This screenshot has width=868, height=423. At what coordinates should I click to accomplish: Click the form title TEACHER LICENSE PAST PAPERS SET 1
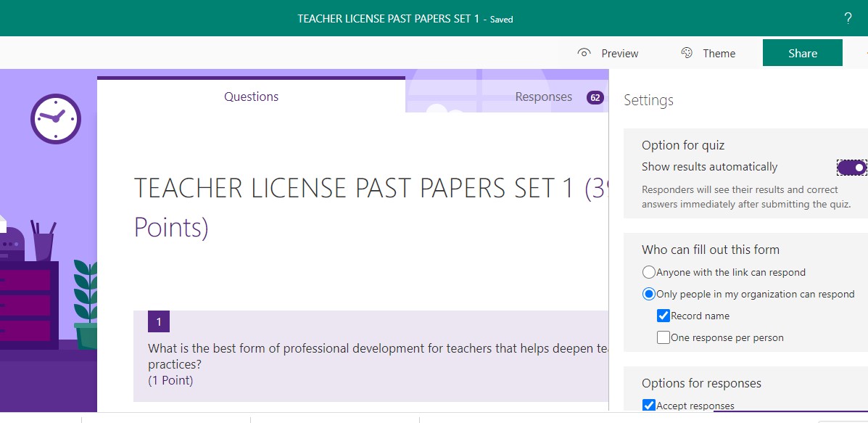click(x=355, y=189)
